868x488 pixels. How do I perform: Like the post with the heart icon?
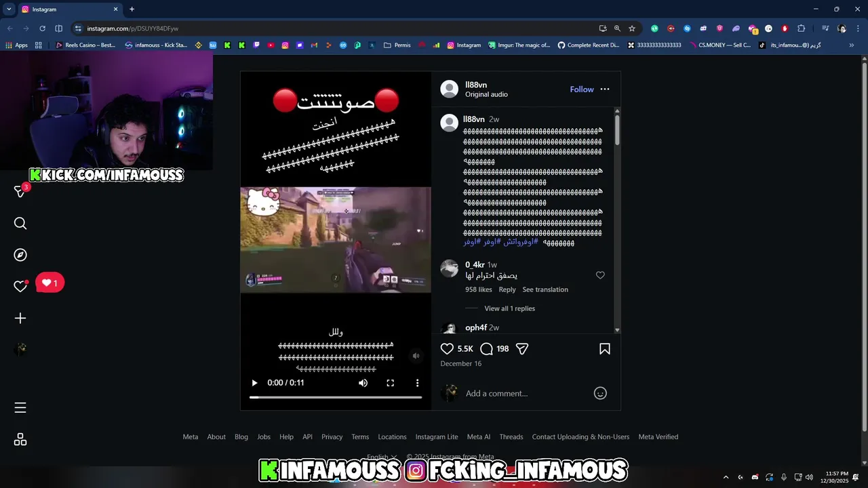pos(447,348)
